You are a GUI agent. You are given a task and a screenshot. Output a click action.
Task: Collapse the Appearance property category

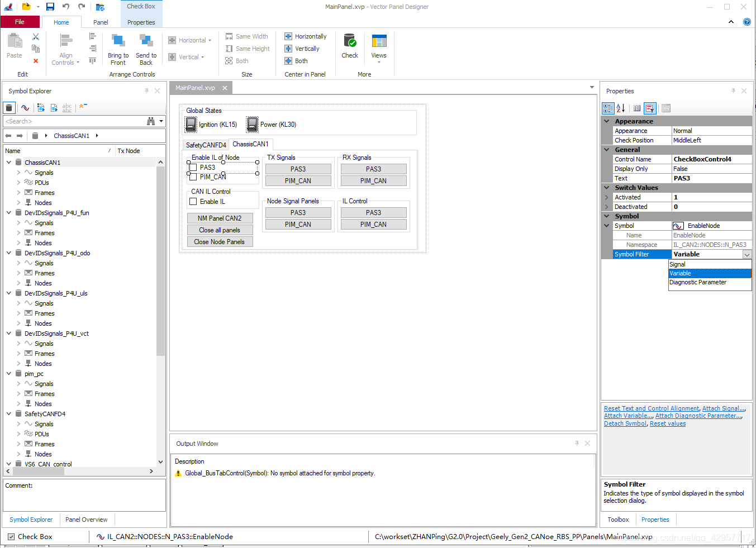point(607,121)
